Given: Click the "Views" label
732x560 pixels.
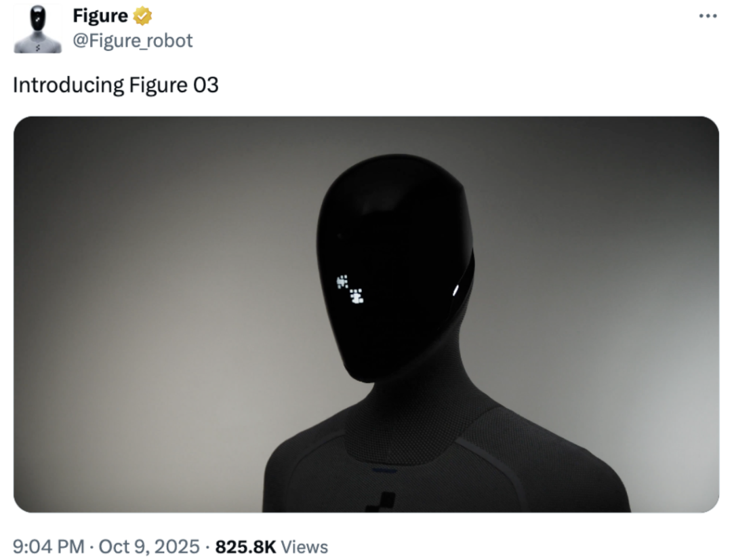Looking at the screenshot, I should (304, 546).
